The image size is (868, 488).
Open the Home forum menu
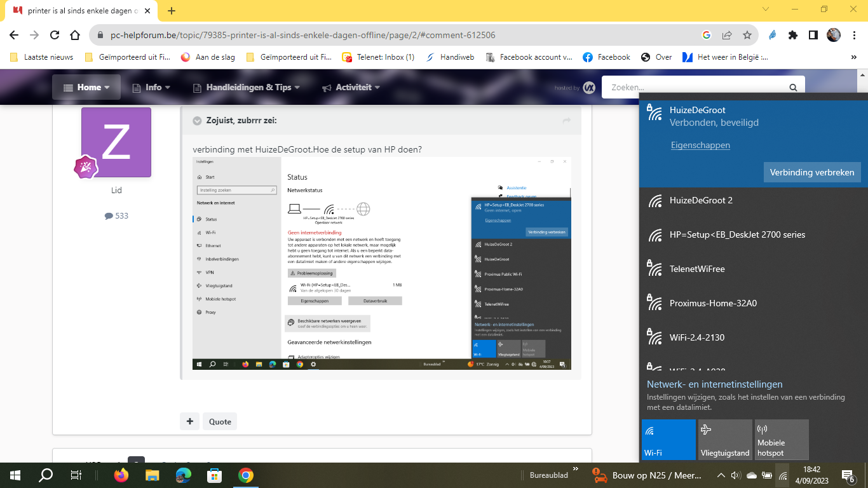(x=86, y=87)
